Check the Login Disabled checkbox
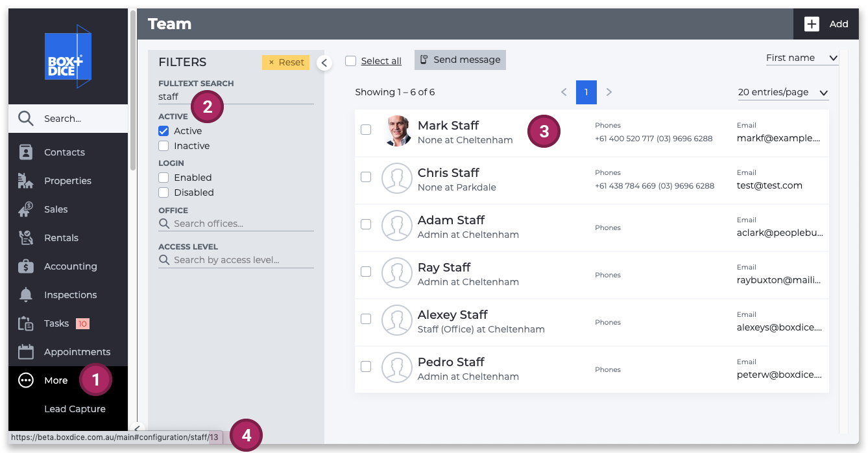Viewport: 868px width, 453px height. 163,192
